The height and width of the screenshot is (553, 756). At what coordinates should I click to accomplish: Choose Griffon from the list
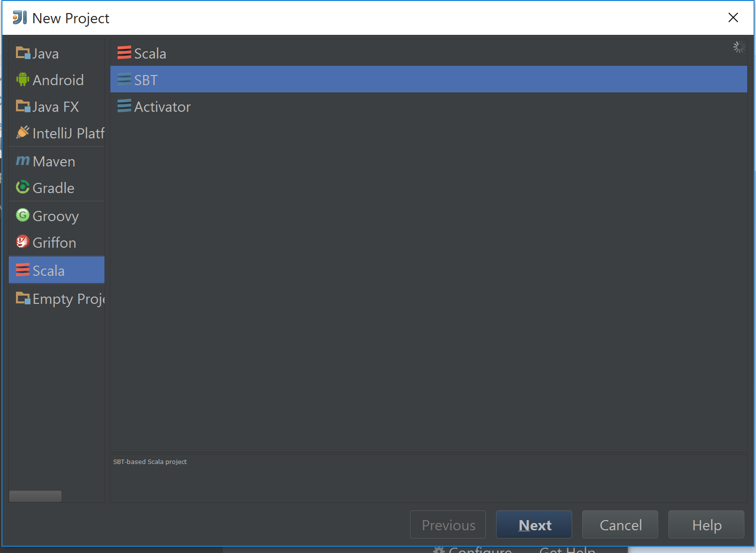tap(57, 242)
